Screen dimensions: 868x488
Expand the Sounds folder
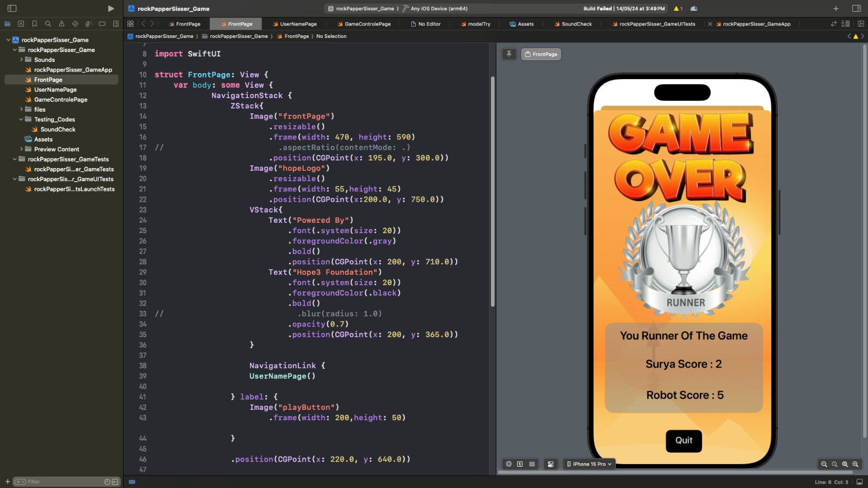[21, 60]
